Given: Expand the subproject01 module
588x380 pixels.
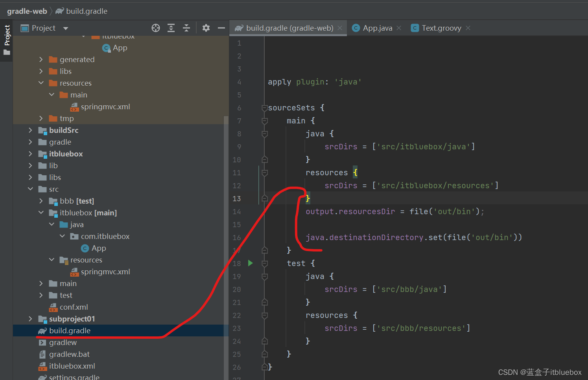Looking at the screenshot, I should pyautogui.click(x=30, y=319).
